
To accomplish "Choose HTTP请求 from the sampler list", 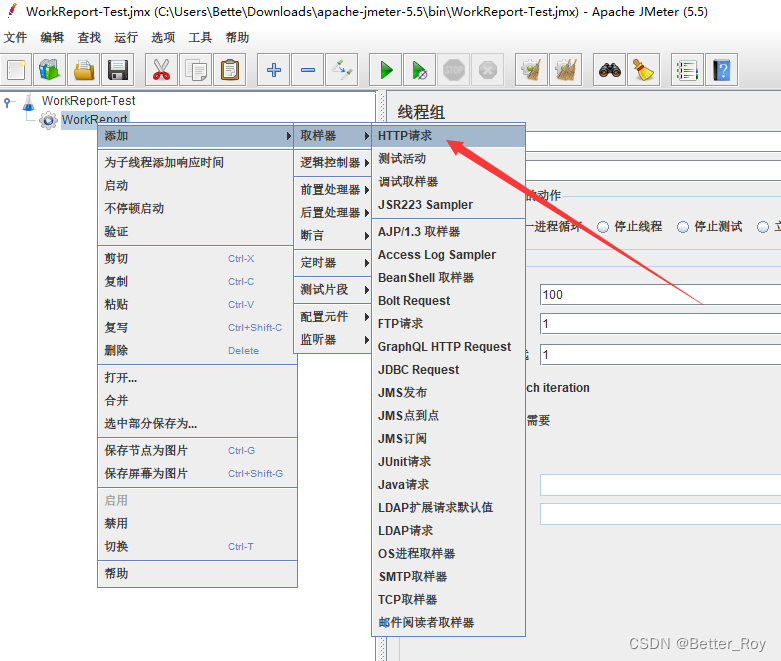I will point(448,135).
